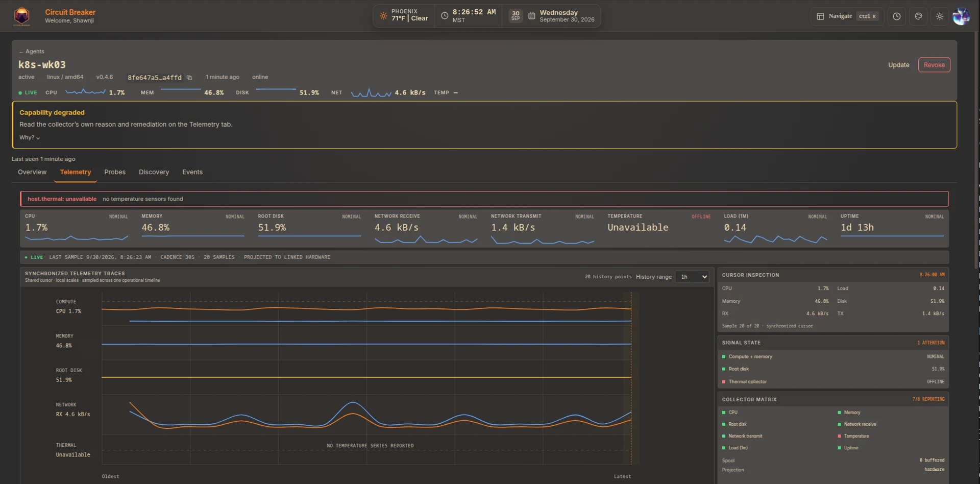Click the Root Disk 51.9% metric card

[309, 228]
